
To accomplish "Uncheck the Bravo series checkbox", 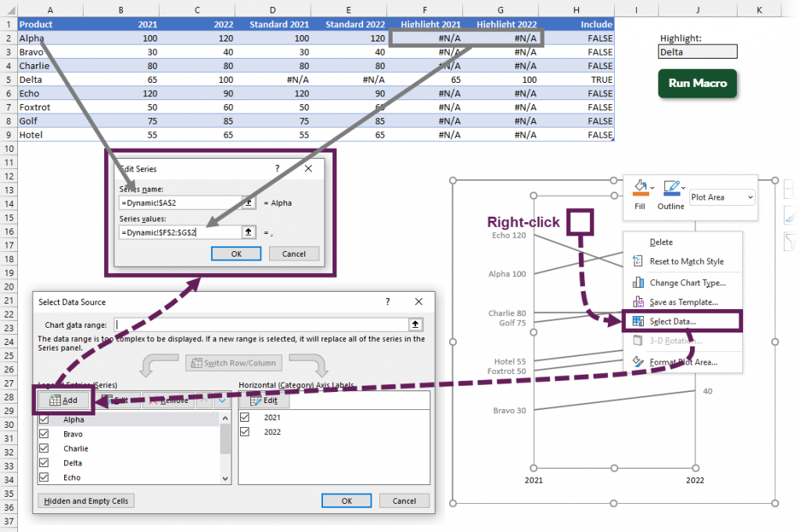I will point(43,433).
